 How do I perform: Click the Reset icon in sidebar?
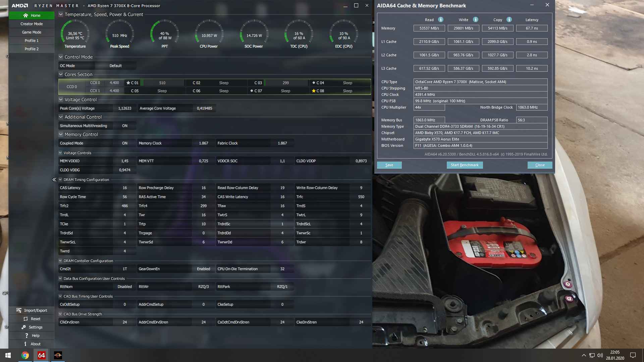tap(26, 319)
